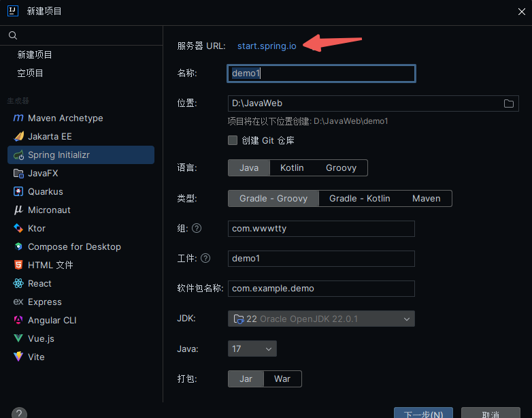Open the start.spring.io server URL link
Viewport: 532px width, 418px height.
pyautogui.click(x=267, y=46)
